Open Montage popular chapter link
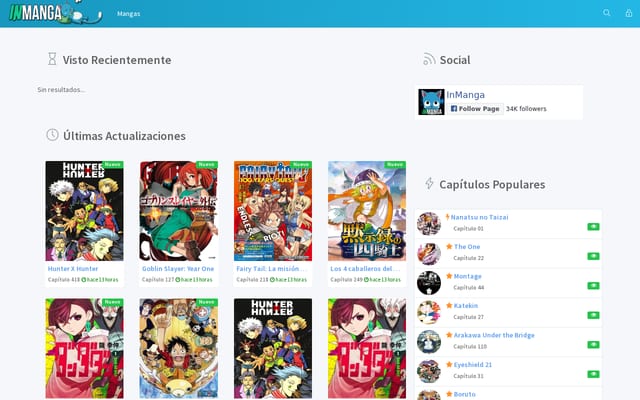This screenshot has width=640, height=400. click(x=468, y=276)
